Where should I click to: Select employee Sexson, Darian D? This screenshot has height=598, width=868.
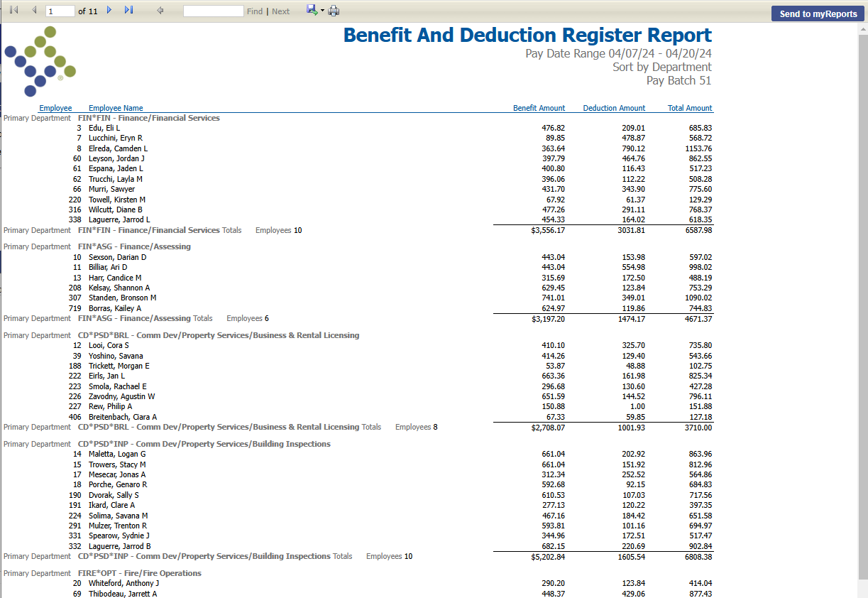click(x=117, y=257)
